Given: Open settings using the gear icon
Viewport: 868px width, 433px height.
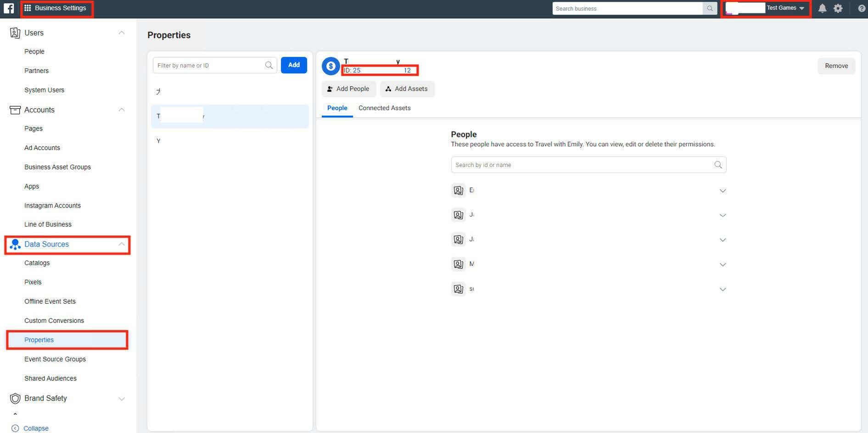Looking at the screenshot, I should (x=839, y=8).
